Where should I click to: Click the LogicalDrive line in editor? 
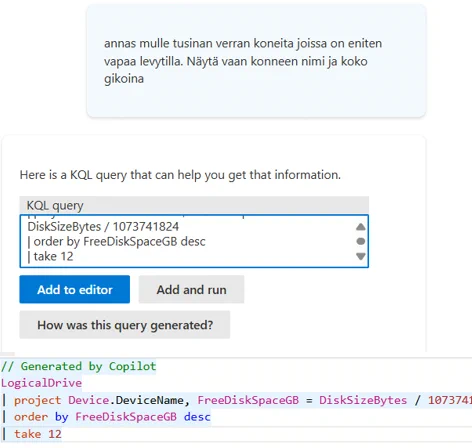tap(41, 383)
